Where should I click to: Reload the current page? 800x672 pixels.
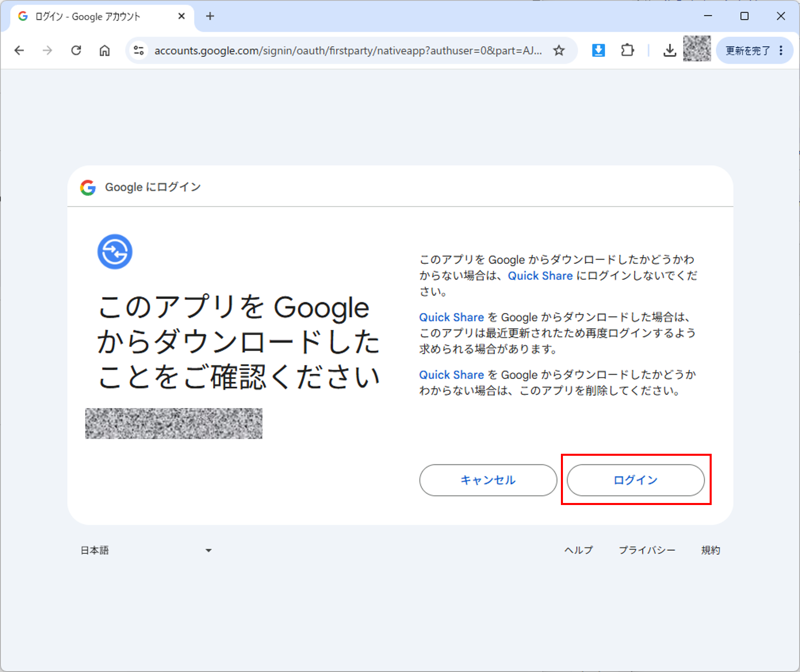[x=76, y=50]
